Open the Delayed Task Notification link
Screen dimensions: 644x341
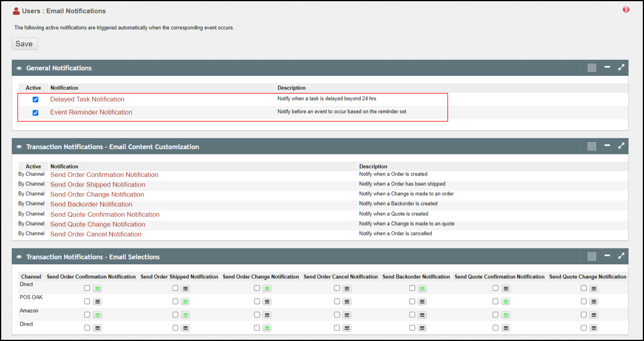pos(87,99)
